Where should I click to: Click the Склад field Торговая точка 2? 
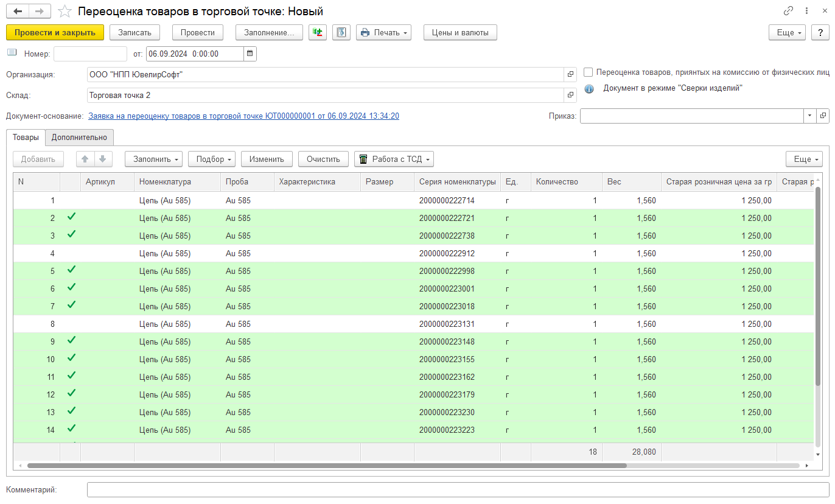coord(326,95)
